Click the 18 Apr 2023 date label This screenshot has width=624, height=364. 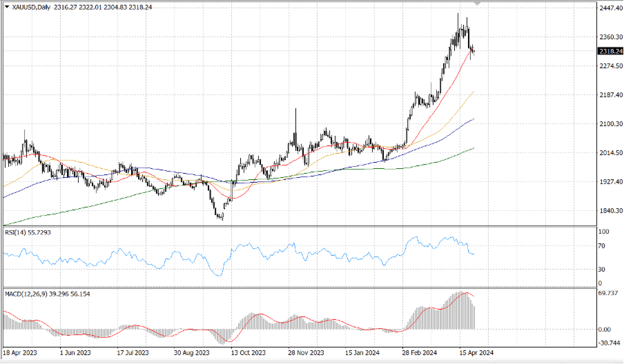(20, 353)
